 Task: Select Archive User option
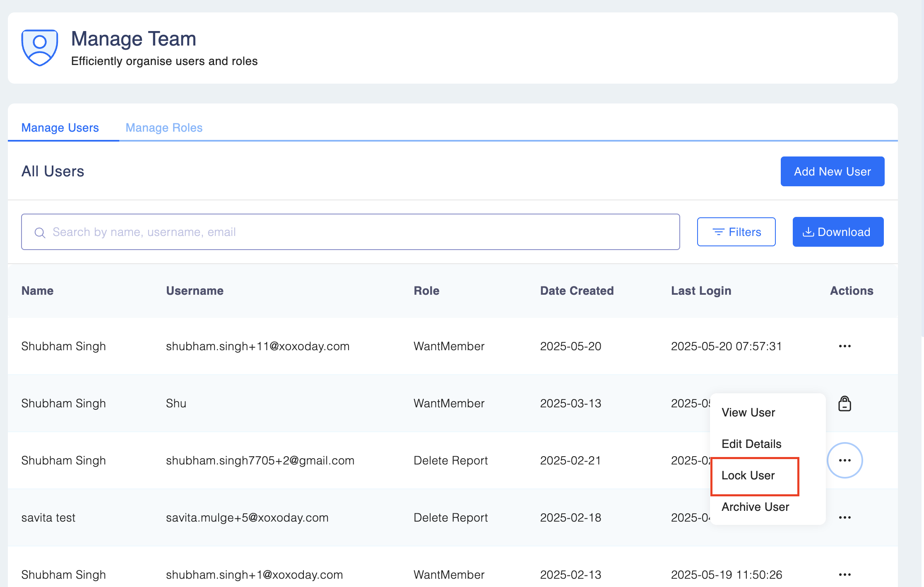[x=755, y=507]
